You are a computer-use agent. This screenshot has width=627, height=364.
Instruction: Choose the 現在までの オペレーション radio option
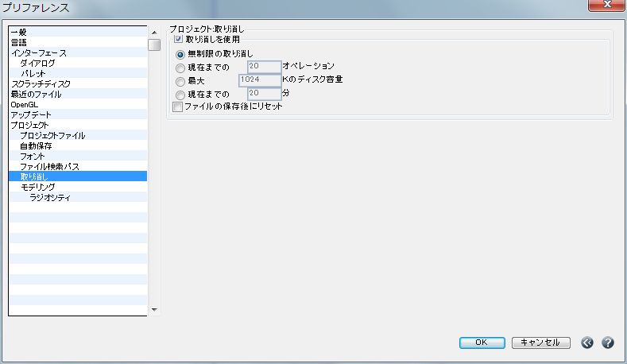click(x=180, y=68)
